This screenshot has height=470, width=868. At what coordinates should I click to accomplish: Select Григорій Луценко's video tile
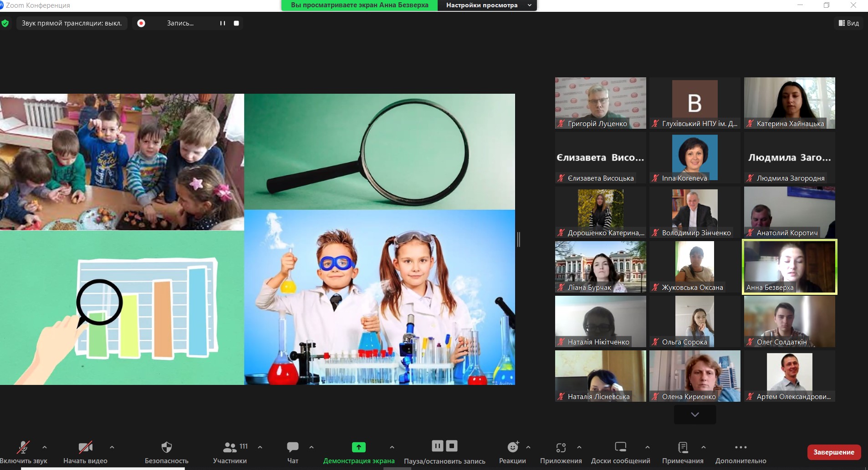601,103
